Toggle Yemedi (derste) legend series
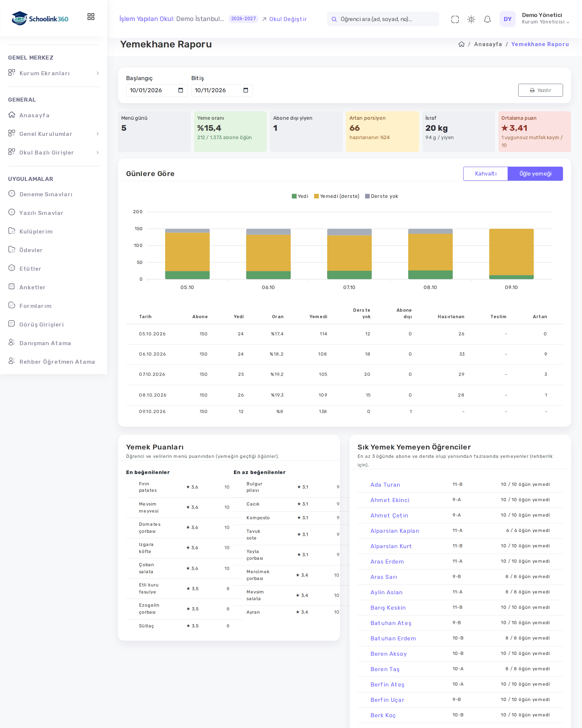The height and width of the screenshot is (728, 582). [x=336, y=196]
